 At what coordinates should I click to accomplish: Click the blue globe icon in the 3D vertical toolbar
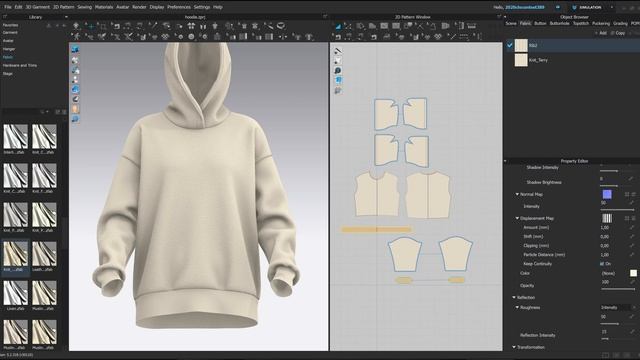75,89
